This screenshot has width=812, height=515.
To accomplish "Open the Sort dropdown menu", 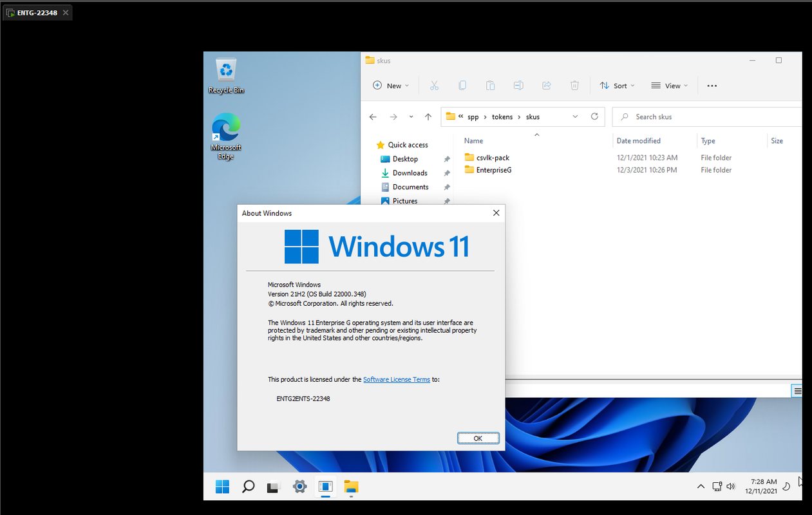I will (617, 86).
